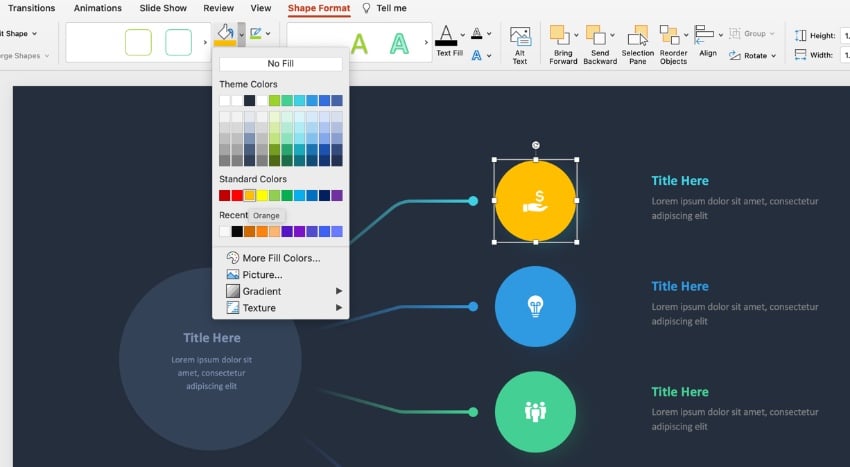Screen dimensions: 850x467
Task: Open the Slide Show tab
Action: point(163,8)
